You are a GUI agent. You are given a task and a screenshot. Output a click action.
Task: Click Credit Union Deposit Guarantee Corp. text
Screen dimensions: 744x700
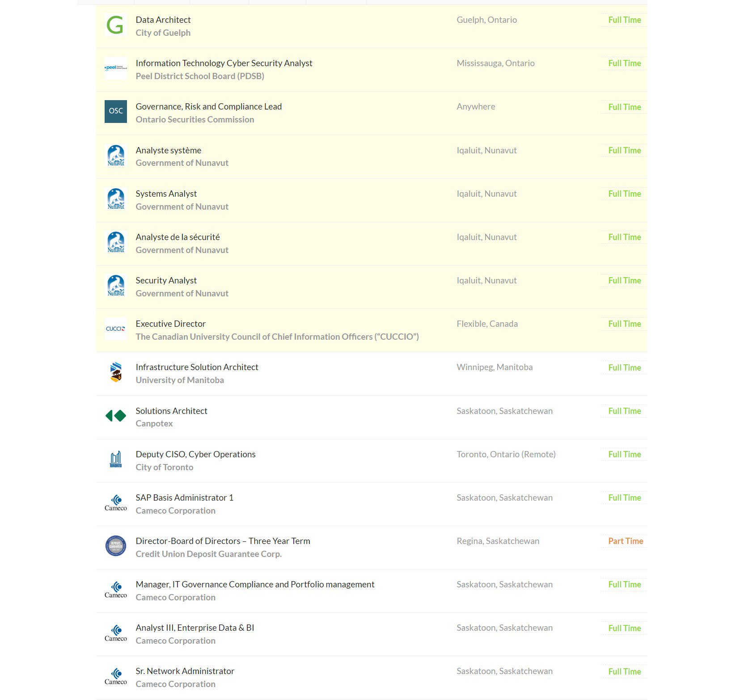(x=209, y=554)
